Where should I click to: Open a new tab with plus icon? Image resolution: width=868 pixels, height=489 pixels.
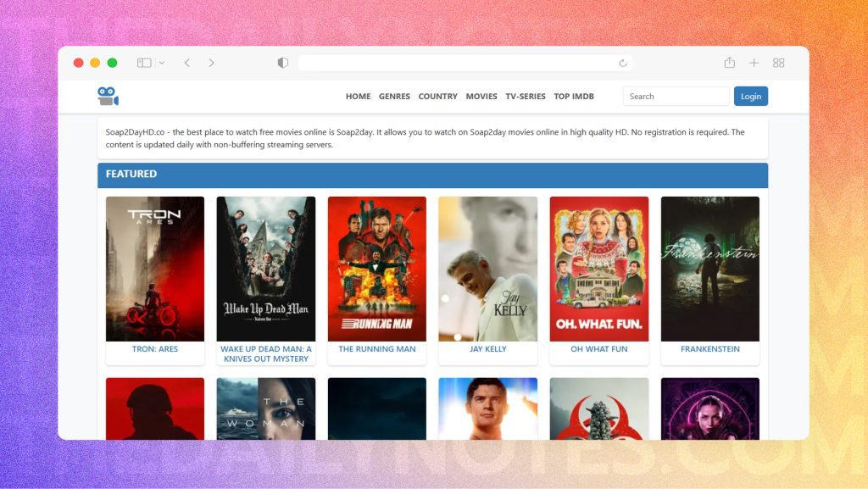(754, 63)
